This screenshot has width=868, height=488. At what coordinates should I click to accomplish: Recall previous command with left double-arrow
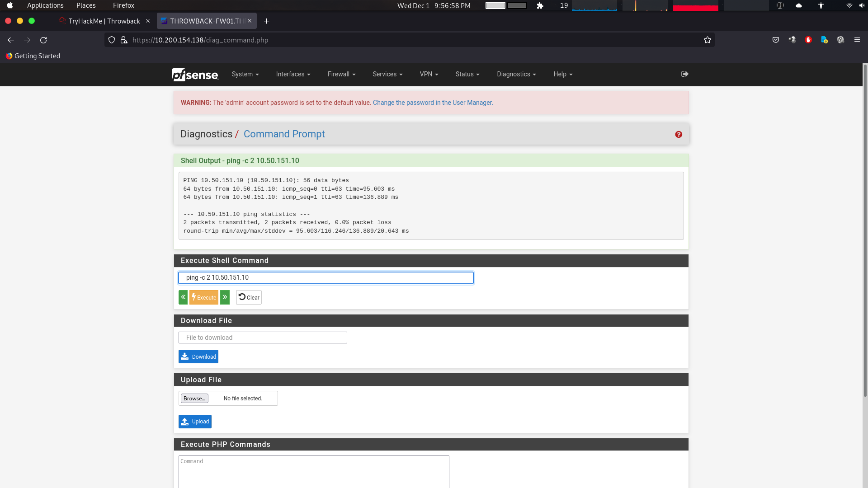(183, 297)
